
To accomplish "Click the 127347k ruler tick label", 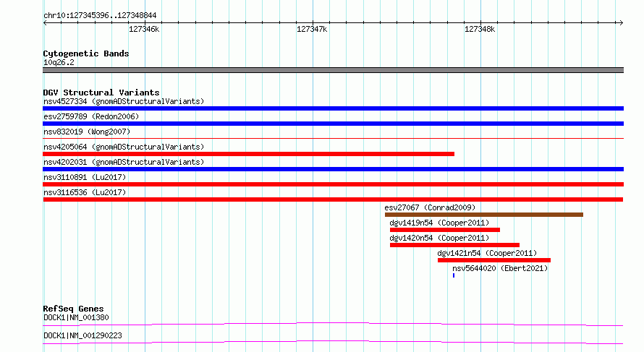I will (312, 29).
